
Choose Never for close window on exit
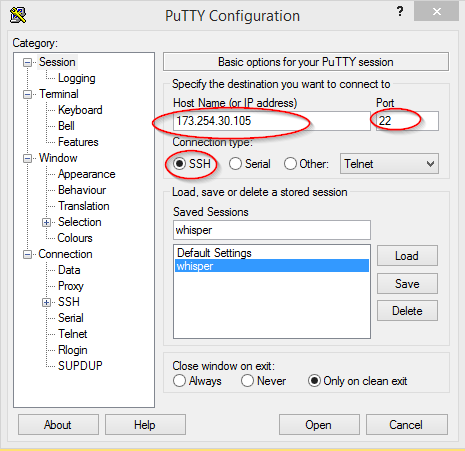point(247,381)
